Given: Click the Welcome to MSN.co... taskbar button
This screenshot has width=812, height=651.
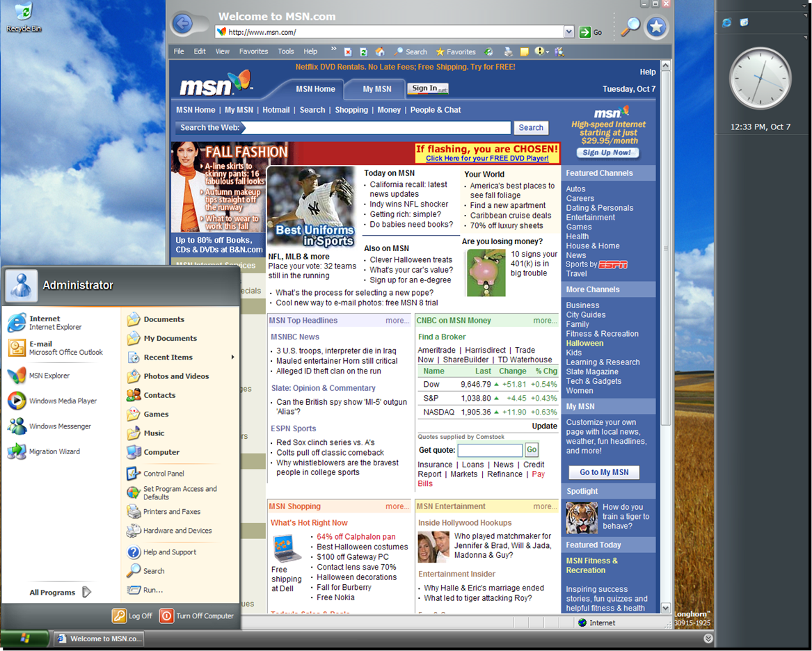Looking at the screenshot, I should (x=98, y=638).
